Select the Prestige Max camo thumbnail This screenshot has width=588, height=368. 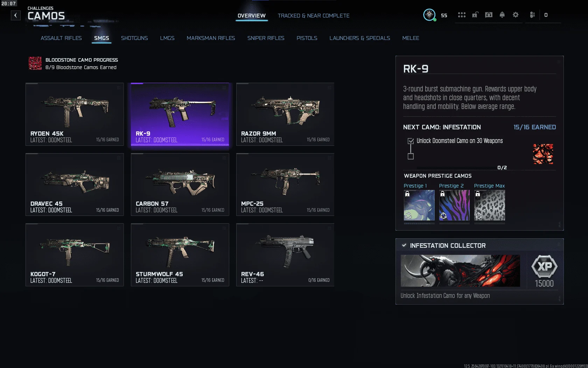[489, 205]
